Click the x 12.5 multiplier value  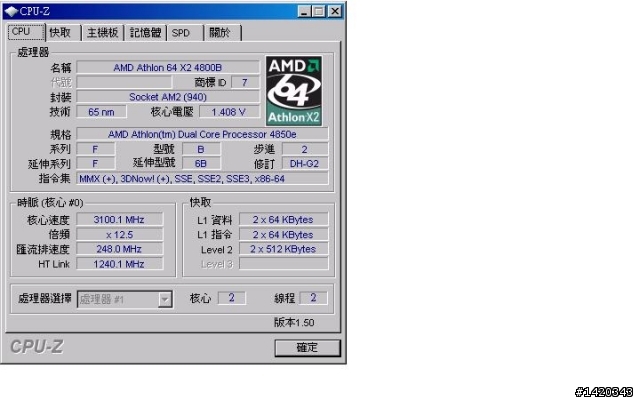tap(119, 235)
